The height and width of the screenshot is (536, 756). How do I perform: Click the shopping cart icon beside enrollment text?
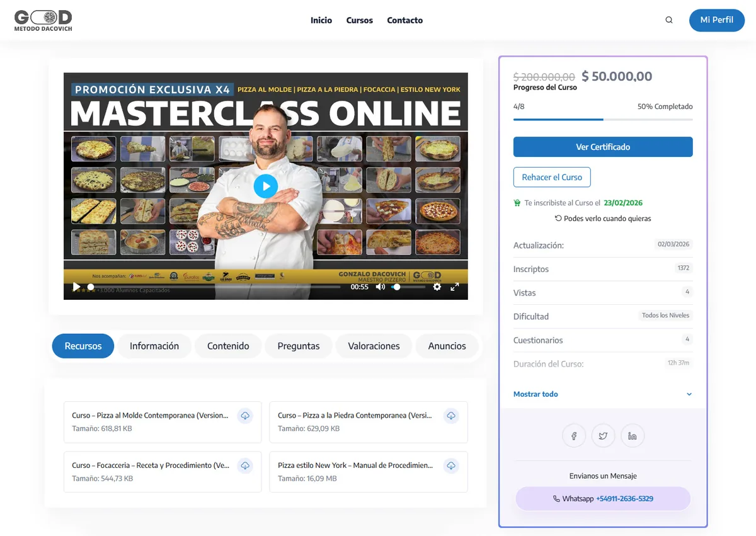point(517,203)
